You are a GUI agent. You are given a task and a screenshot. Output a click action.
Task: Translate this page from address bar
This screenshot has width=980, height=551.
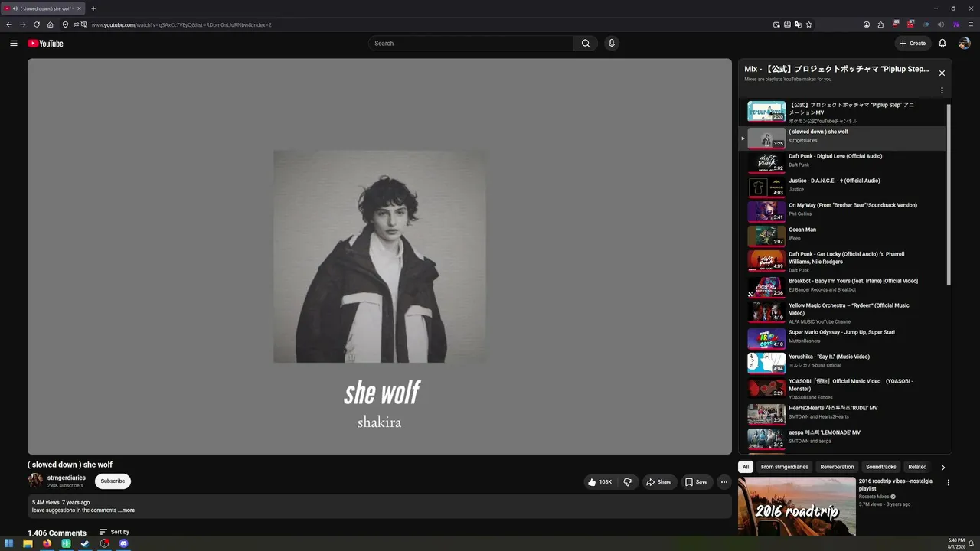[798, 24]
